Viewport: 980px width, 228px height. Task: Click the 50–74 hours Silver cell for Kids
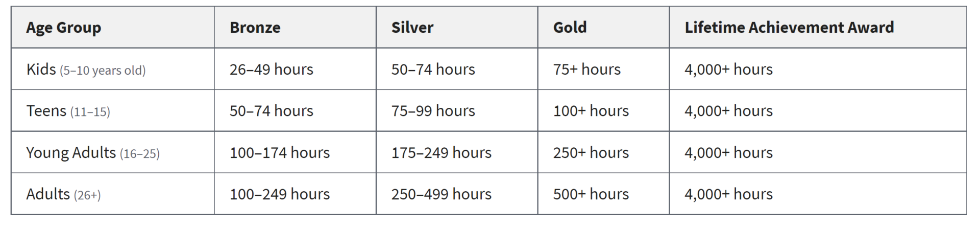click(457, 69)
